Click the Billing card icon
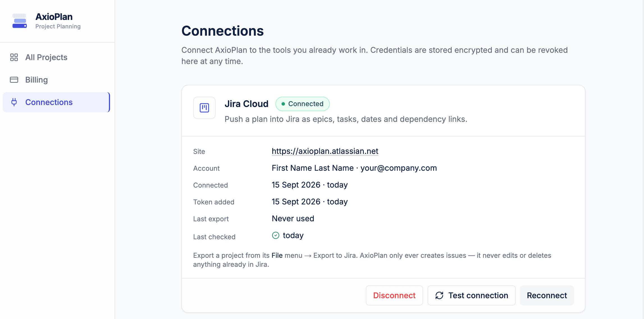Screen dimensions: 644x319 click(14, 80)
